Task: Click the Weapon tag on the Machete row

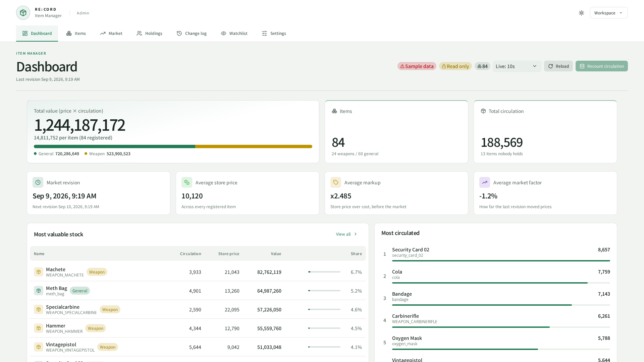Action: (97, 272)
